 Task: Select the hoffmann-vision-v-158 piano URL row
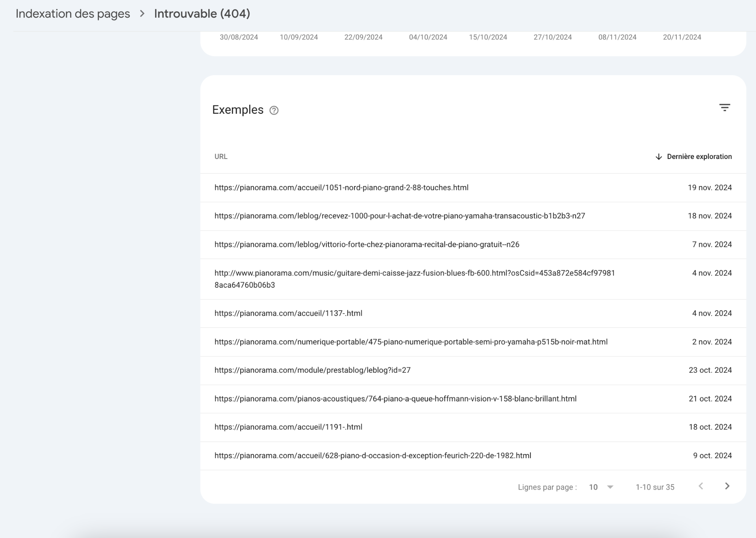point(395,399)
